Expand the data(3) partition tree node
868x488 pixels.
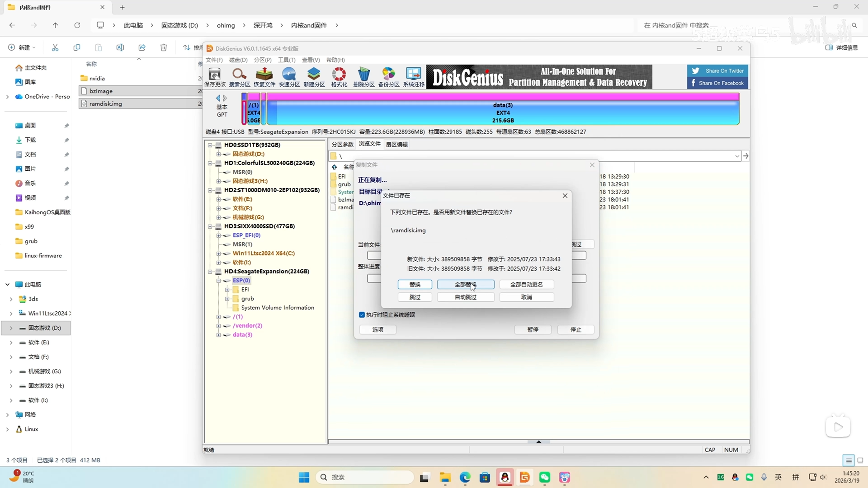tap(218, 335)
